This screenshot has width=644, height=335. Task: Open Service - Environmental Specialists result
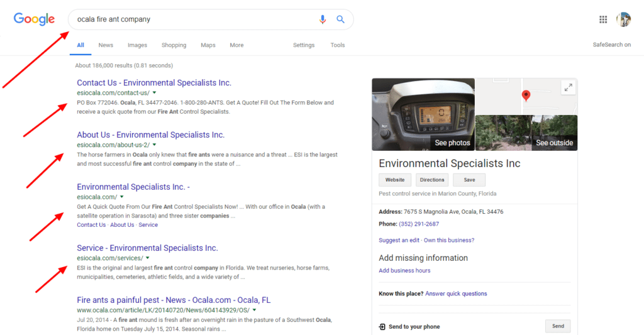[x=147, y=248]
